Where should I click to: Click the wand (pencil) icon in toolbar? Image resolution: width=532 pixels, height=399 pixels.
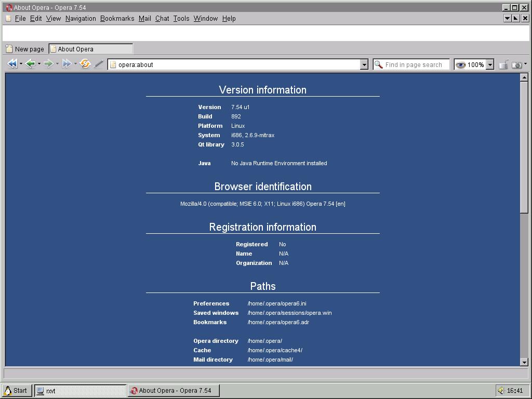click(99, 64)
